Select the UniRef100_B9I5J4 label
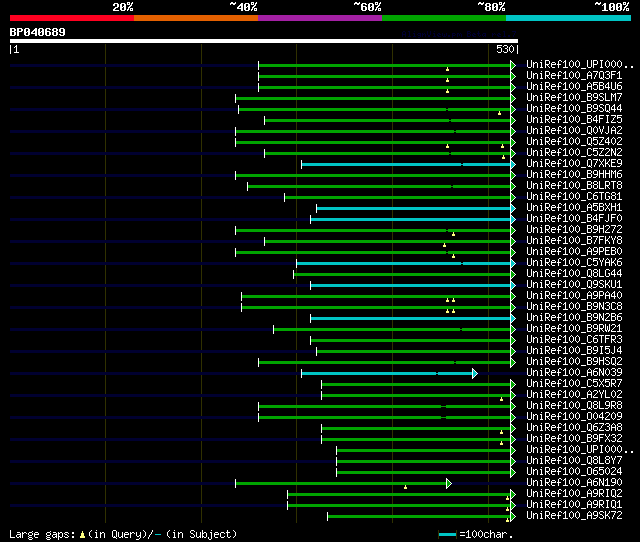This screenshot has width=640, height=542. [574, 351]
